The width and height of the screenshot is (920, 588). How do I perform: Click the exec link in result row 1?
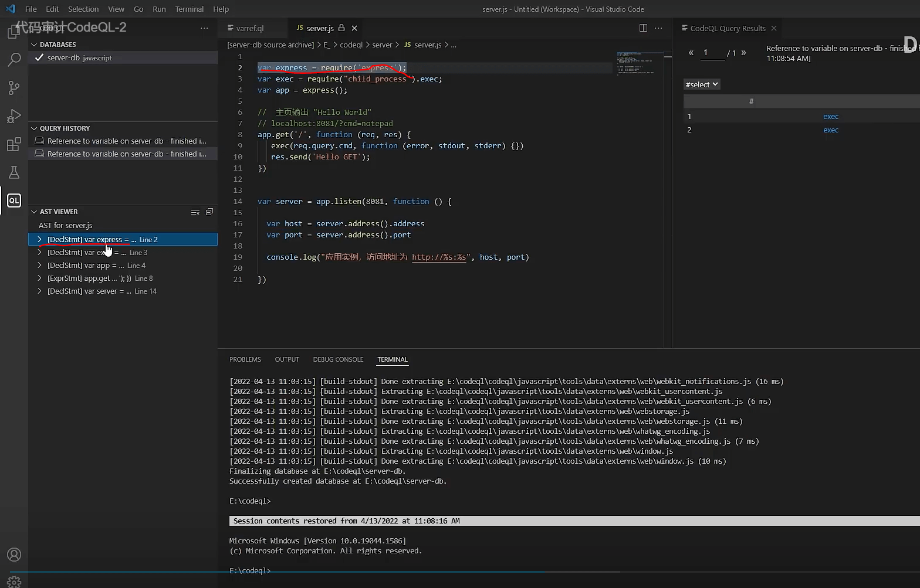pyautogui.click(x=831, y=117)
